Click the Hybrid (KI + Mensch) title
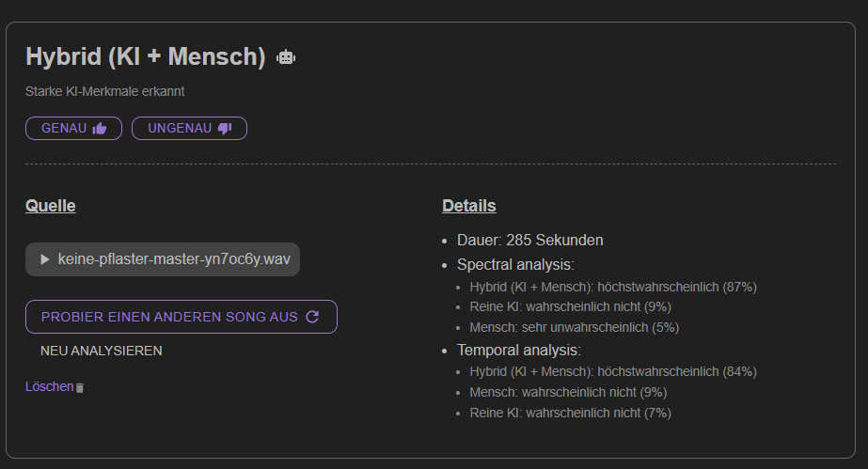 [x=146, y=56]
